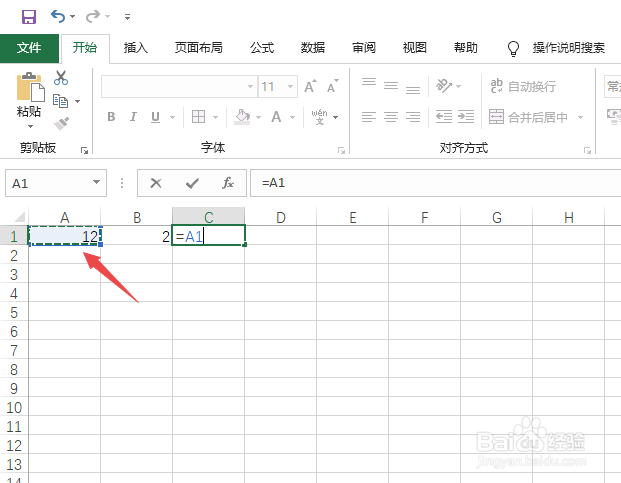Align text to the middle vertically
This screenshot has width=621, height=483.
(x=391, y=86)
